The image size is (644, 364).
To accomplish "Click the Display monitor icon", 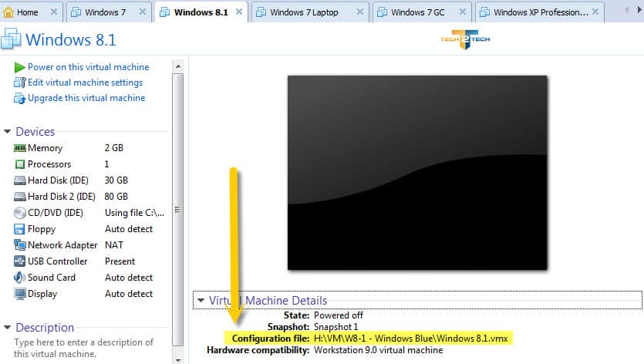I will tap(20, 294).
